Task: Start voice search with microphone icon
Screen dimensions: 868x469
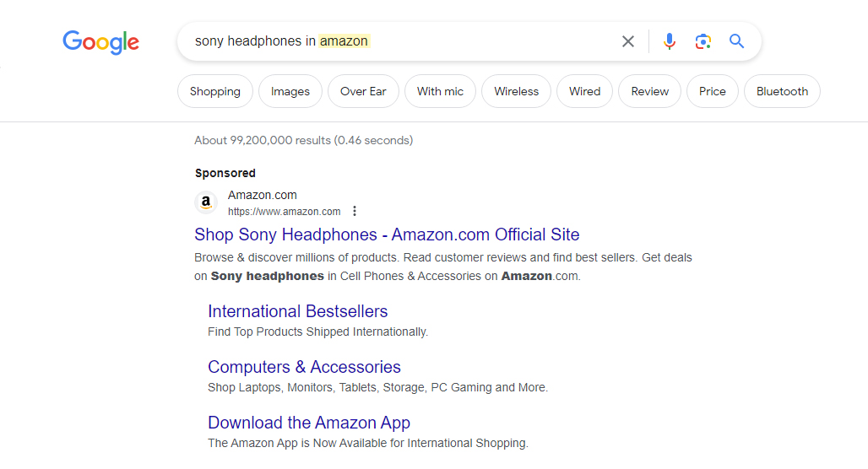Action: tap(670, 41)
